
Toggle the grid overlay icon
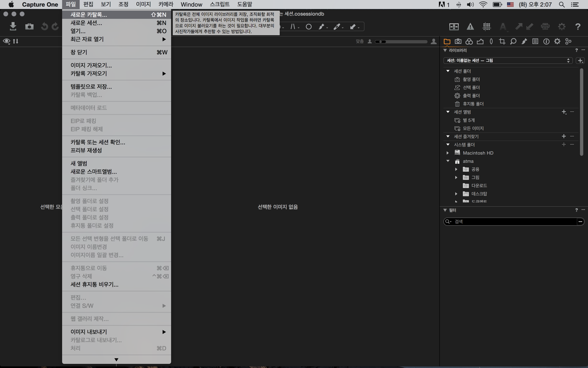(486, 27)
